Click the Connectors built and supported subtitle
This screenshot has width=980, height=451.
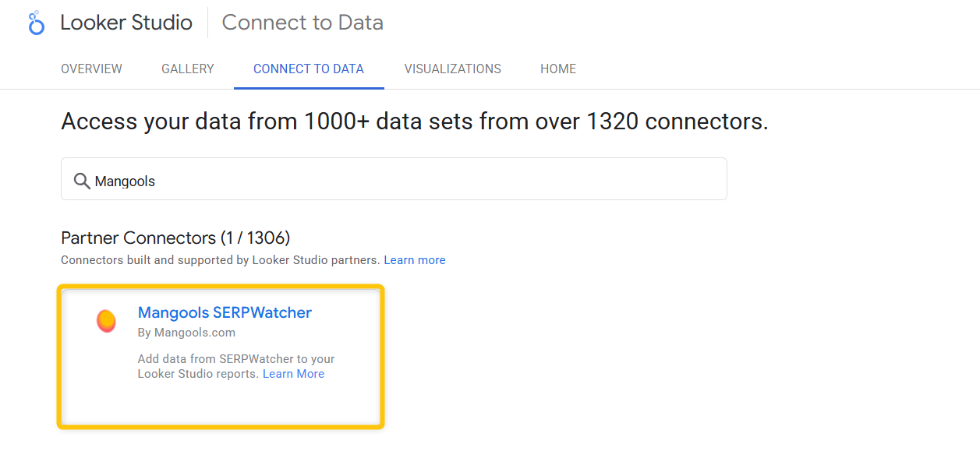(220, 260)
